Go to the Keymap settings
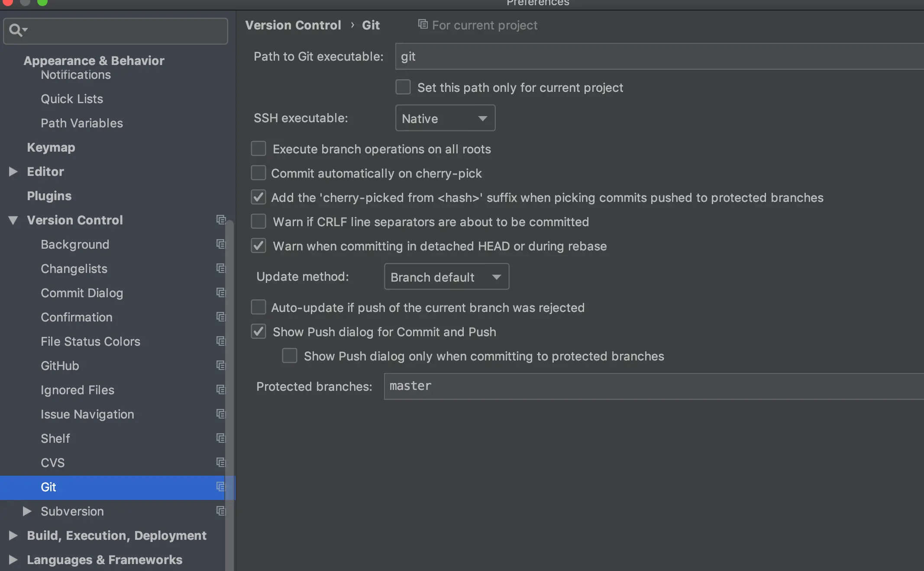 click(51, 147)
